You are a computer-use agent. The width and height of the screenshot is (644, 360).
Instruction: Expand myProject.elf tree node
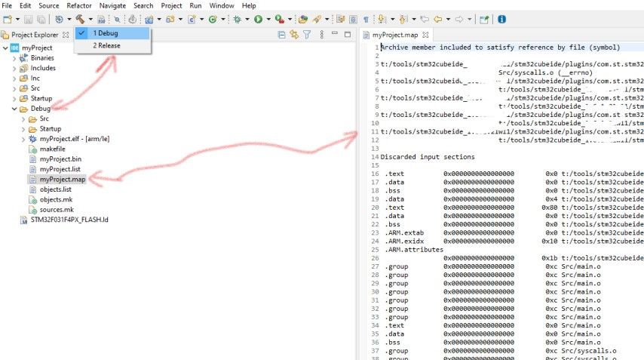[23, 140]
